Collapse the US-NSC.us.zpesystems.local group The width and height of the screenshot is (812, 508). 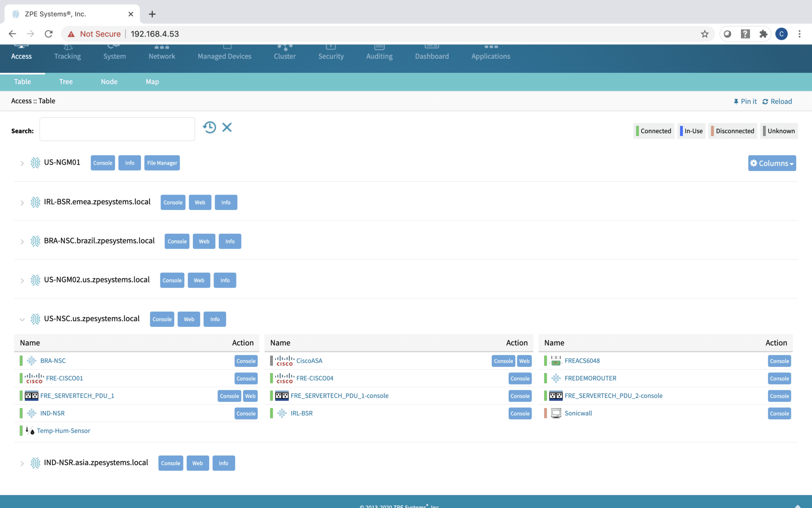tap(22, 319)
